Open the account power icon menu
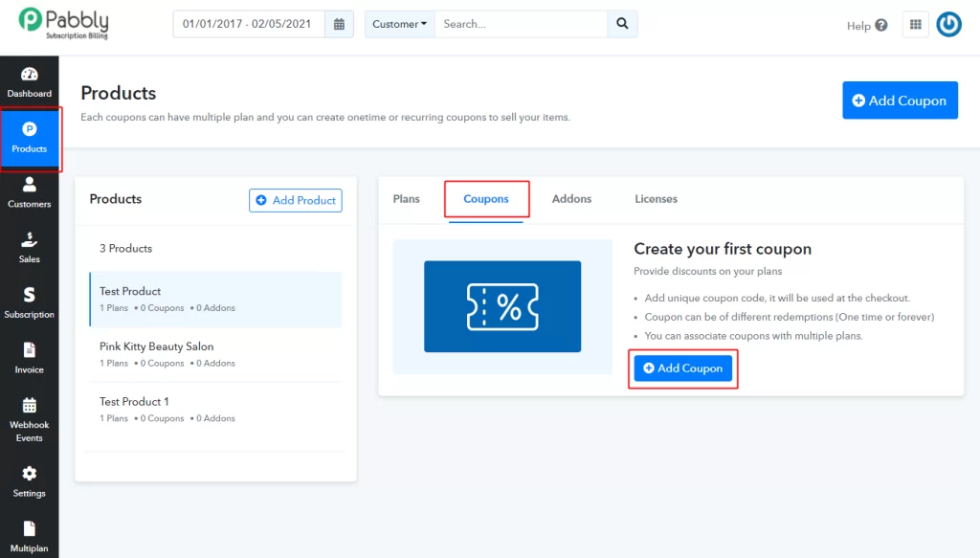The image size is (980, 558). point(948,25)
